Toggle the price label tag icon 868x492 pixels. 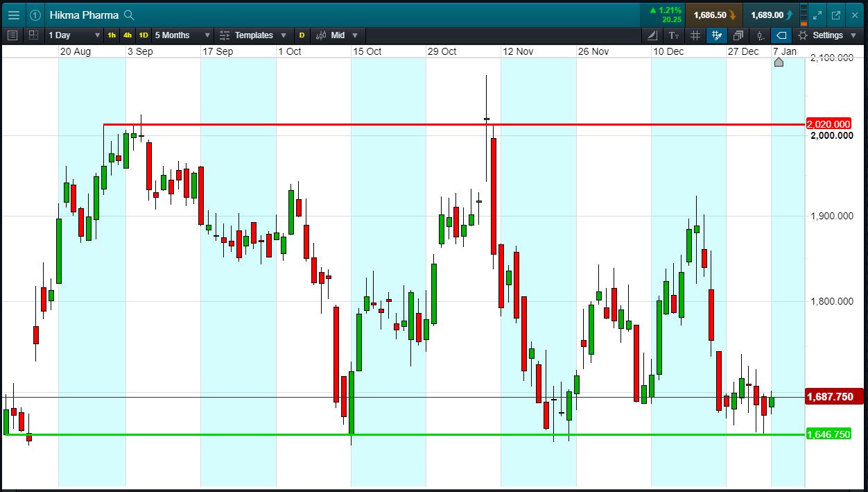pos(781,35)
